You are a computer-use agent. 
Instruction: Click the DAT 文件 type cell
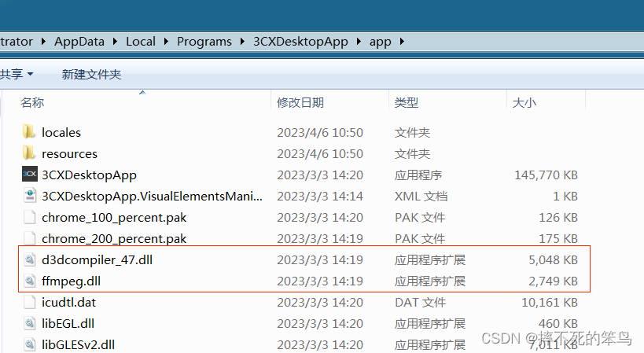[x=420, y=303]
